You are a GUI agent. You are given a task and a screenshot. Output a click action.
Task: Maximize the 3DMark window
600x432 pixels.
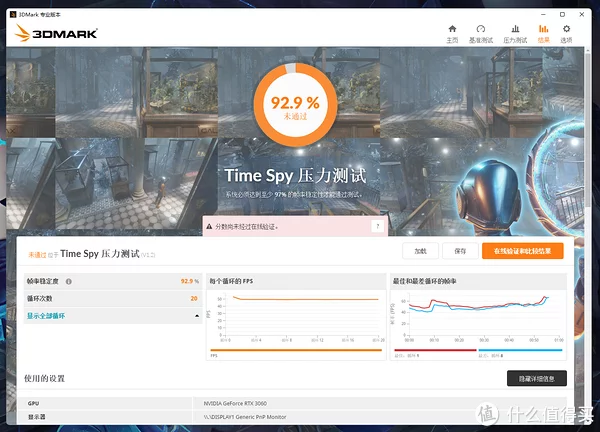point(562,14)
